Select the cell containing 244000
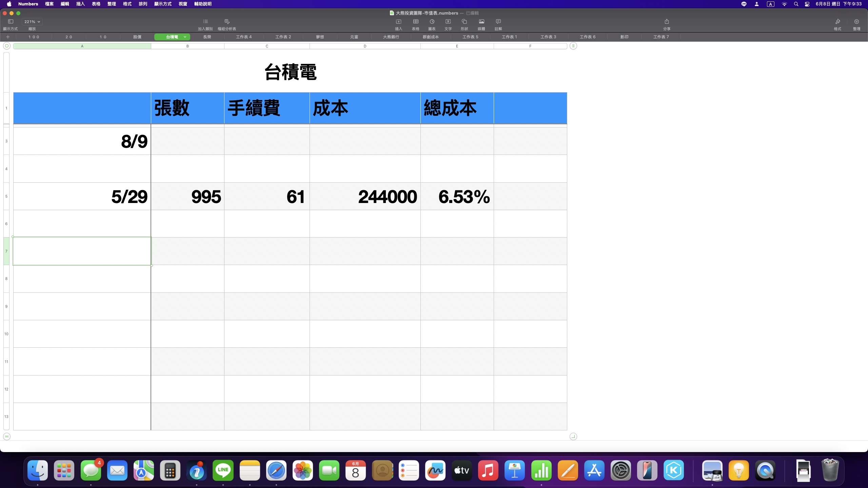 tap(365, 196)
